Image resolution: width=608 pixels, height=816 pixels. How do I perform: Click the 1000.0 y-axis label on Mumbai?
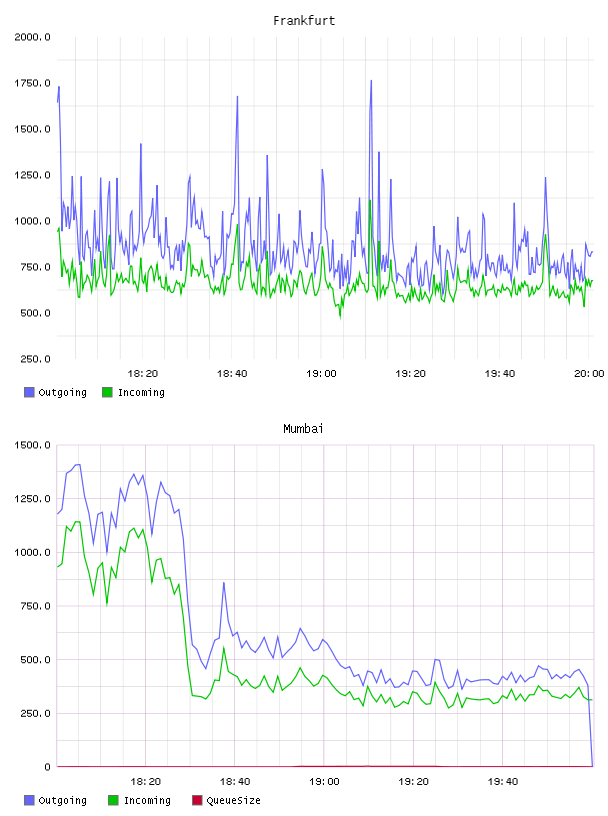(x=32, y=552)
